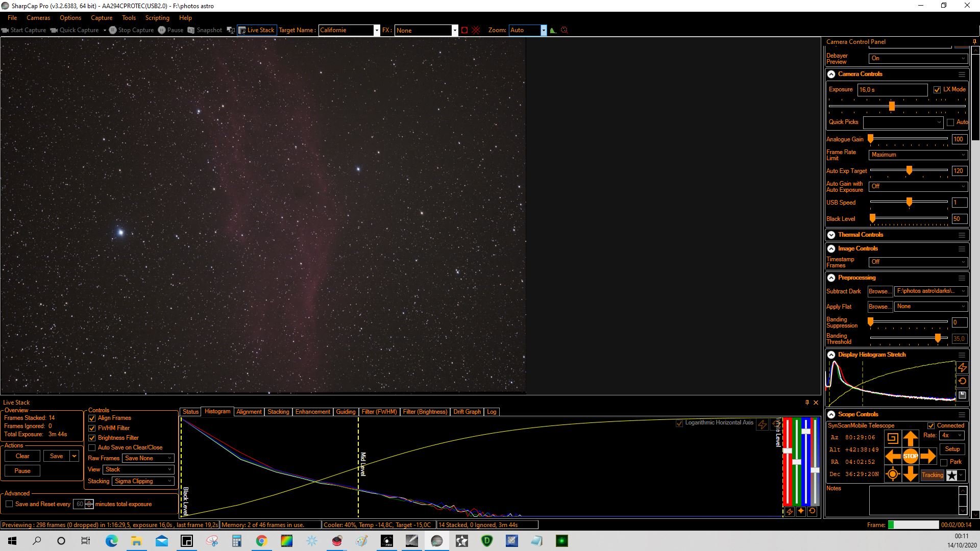Pause the live stack with Pause button
This screenshot has width=980, height=551.
[22, 471]
